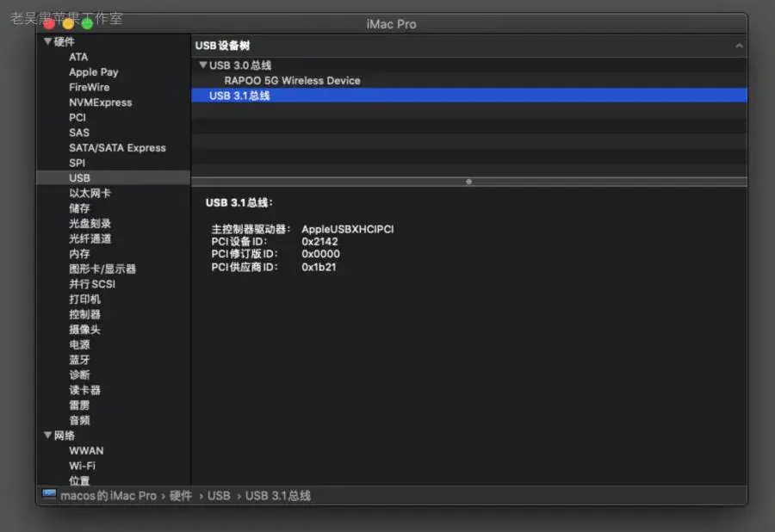Select 光纤通道 in the sidebar
This screenshot has width=775, height=532.
click(x=90, y=238)
